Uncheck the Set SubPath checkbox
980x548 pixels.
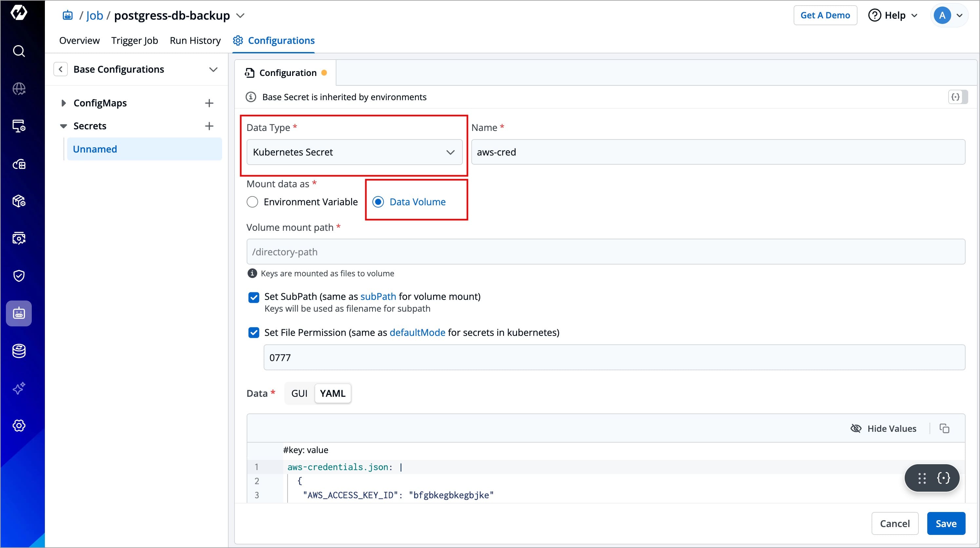[x=254, y=297]
